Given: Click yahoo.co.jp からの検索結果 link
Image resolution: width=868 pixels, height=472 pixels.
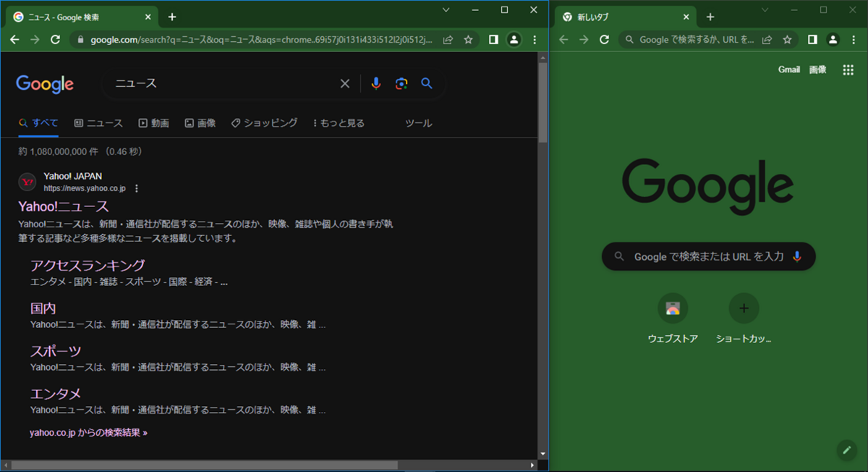Looking at the screenshot, I should pyautogui.click(x=88, y=433).
